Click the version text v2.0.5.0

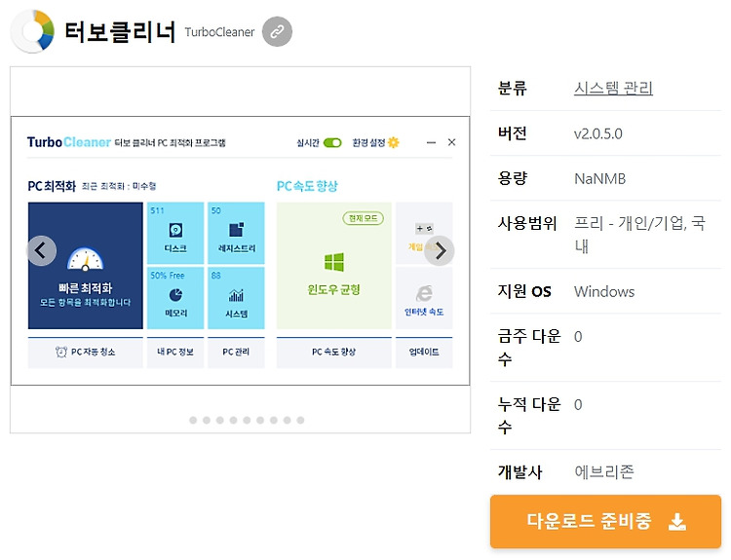[597, 134]
